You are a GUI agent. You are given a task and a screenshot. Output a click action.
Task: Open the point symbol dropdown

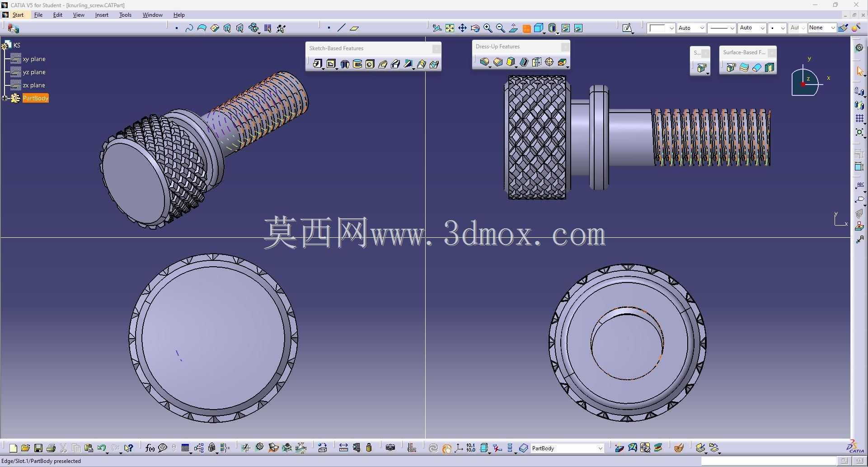pos(783,28)
